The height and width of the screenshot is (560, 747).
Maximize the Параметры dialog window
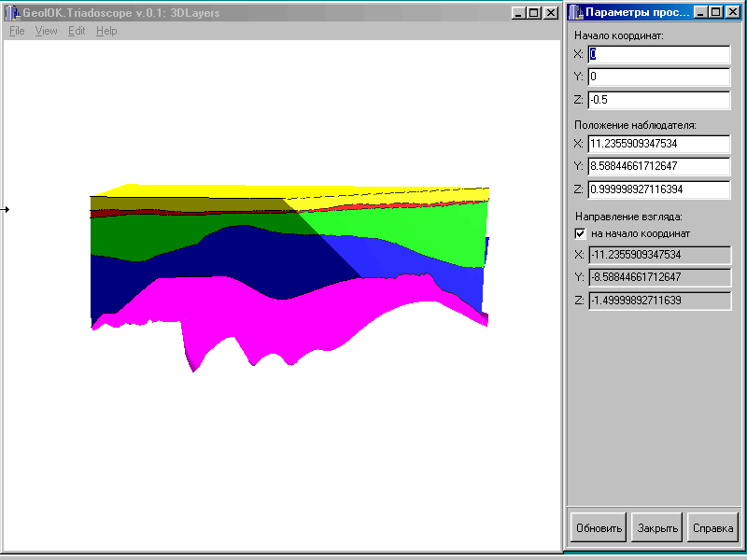pyautogui.click(x=716, y=13)
